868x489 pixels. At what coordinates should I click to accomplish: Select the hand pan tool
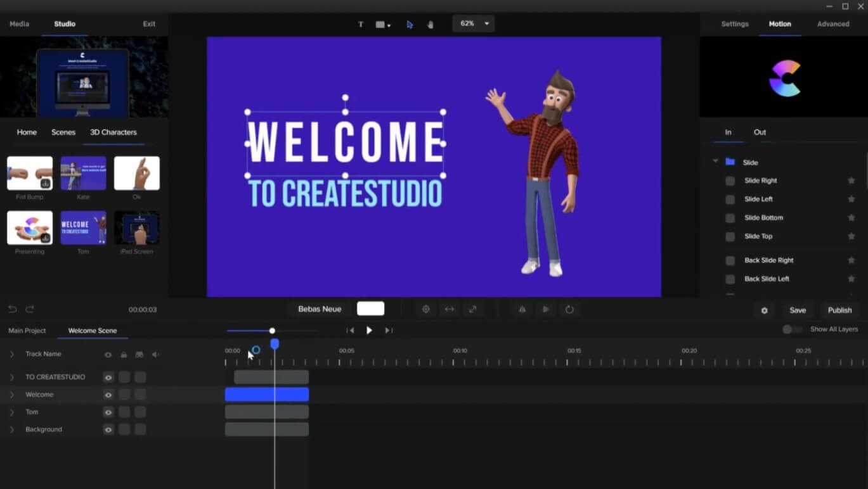tap(431, 25)
